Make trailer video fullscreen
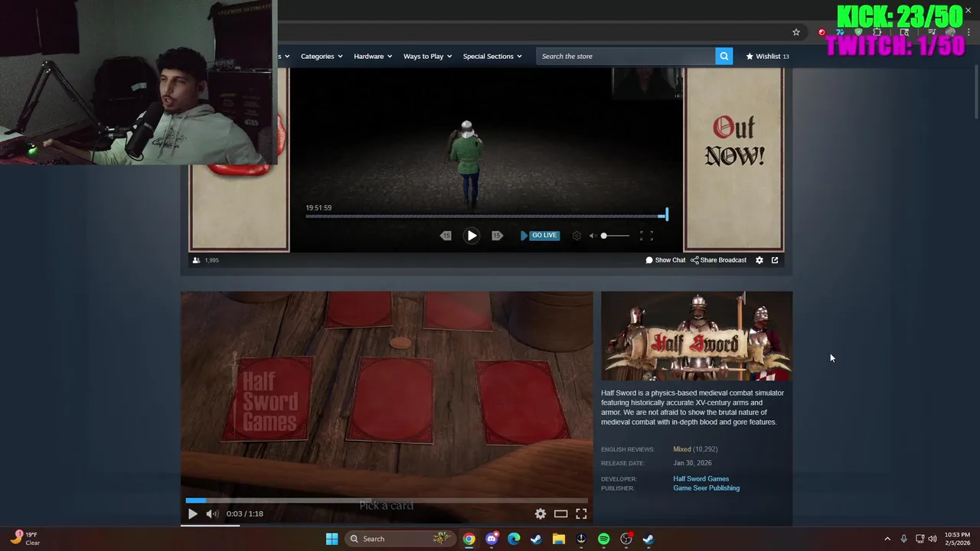This screenshot has width=980, height=551. [x=581, y=514]
